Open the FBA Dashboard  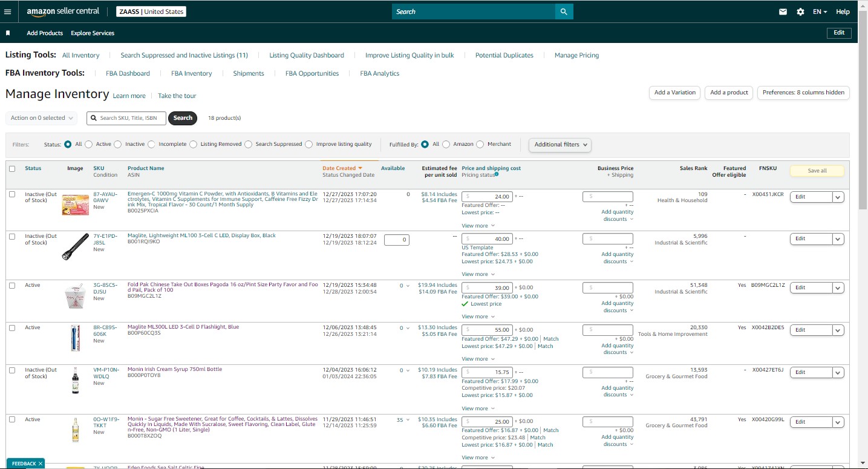point(128,73)
